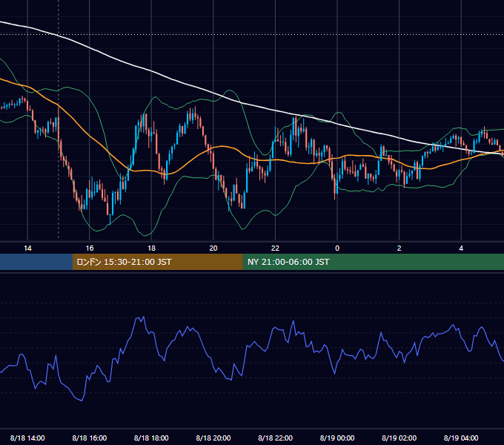Click the 14 hour label on the chart axis
This screenshot has width=504, height=445.
pos(27,248)
